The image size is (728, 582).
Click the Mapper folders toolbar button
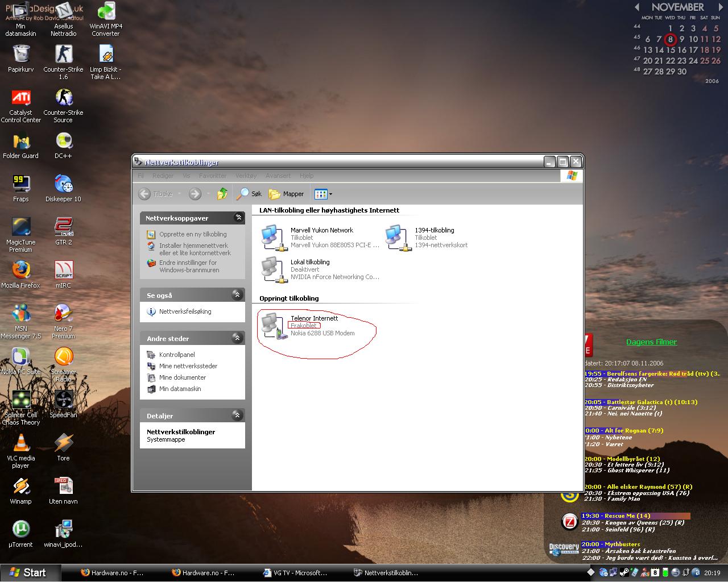click(x=287, y=194)
